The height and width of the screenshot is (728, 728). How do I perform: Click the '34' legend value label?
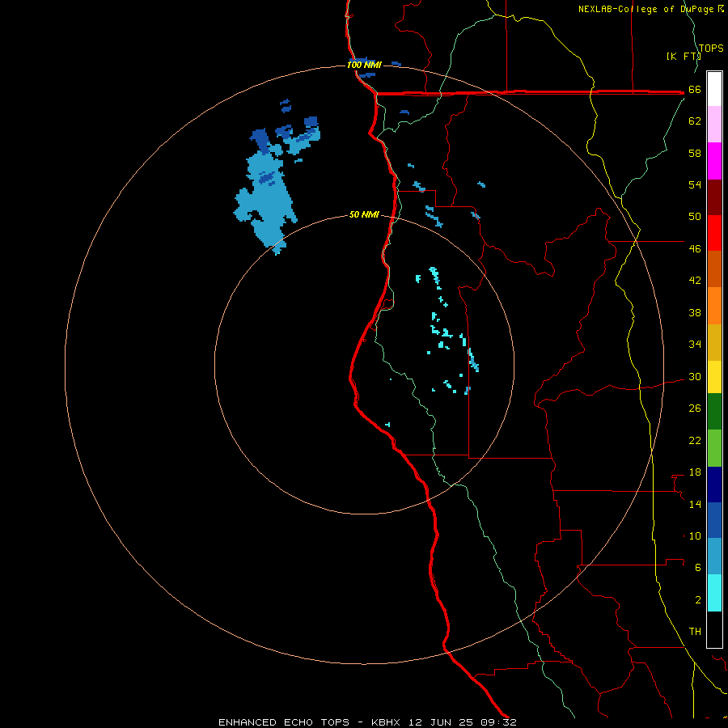click(695, 345)
